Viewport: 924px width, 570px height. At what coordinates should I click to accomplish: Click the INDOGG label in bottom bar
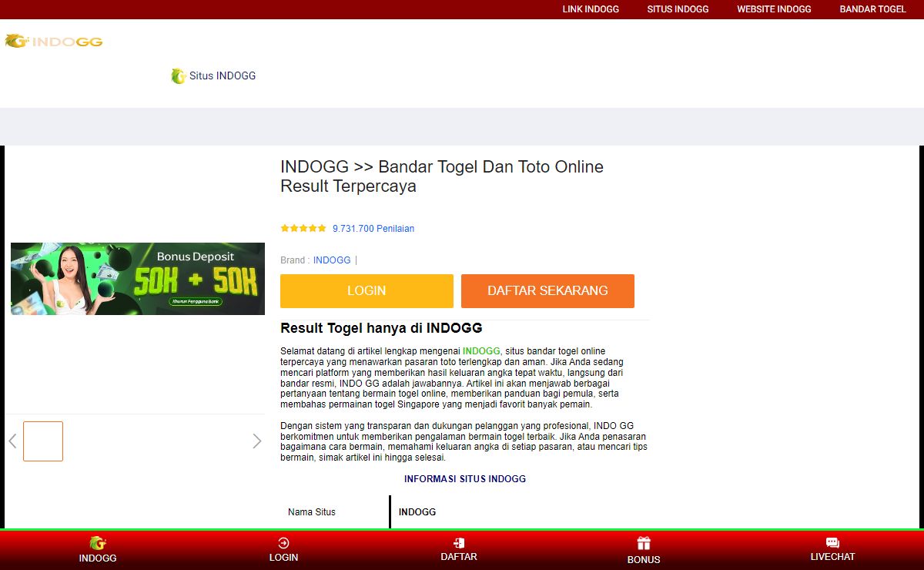[x=98, y=558]
